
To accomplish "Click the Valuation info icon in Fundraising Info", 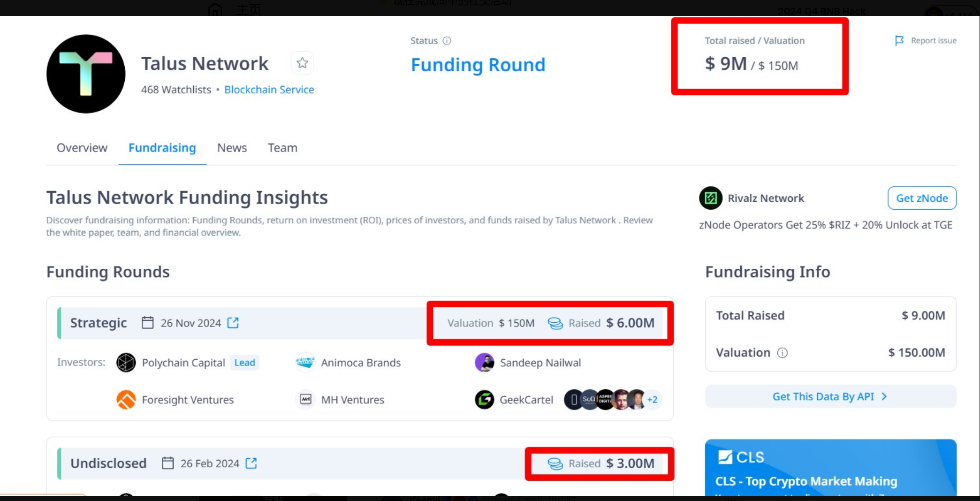I will [x=782, y=353].
